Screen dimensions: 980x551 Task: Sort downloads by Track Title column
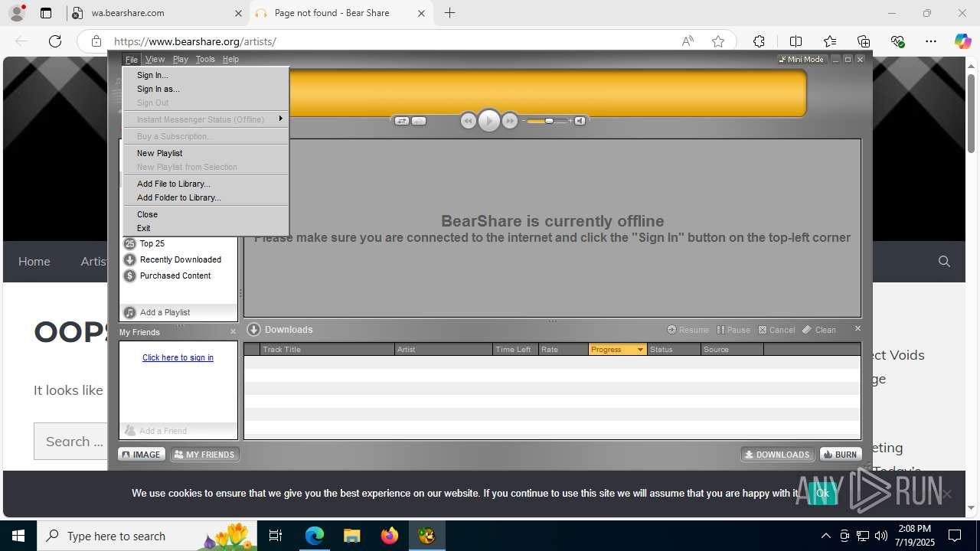click(327, 349)
